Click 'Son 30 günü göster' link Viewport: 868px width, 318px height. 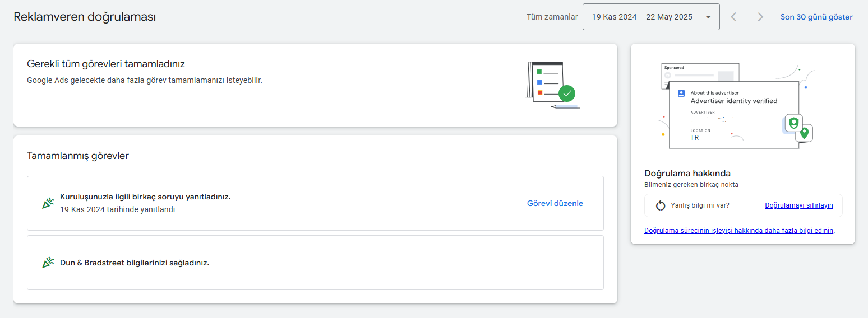816,17
